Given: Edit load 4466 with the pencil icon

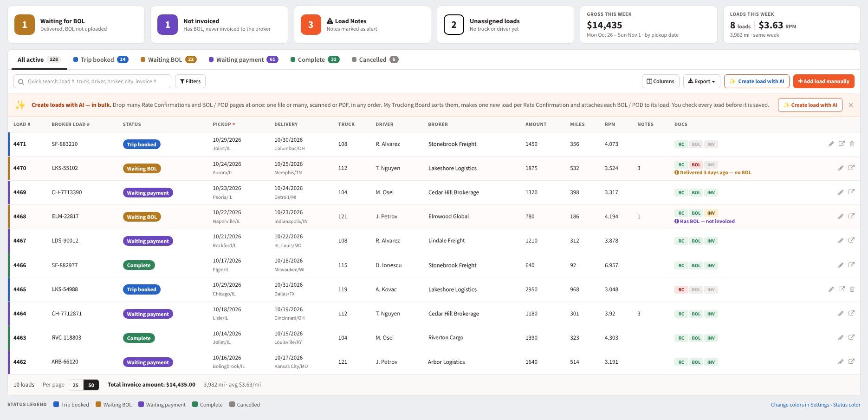Looking at the screenshot, I should tap(841, 265).
